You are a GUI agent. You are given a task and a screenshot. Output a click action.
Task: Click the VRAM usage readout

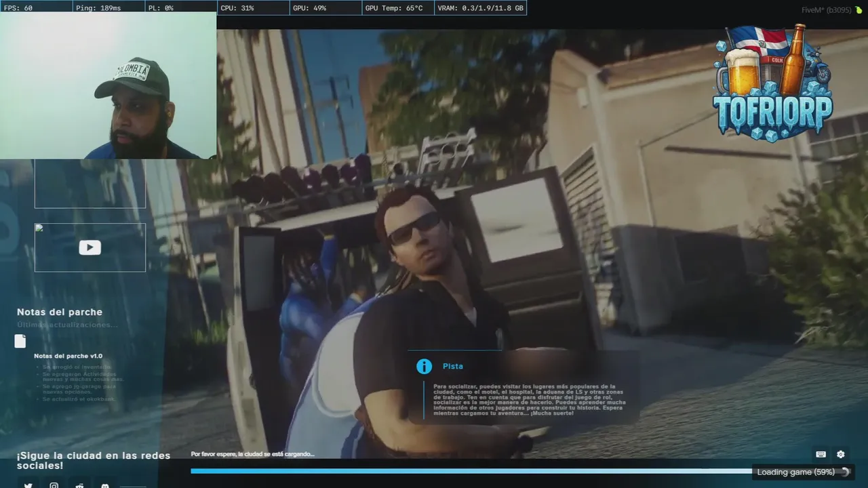coord(480,8)
